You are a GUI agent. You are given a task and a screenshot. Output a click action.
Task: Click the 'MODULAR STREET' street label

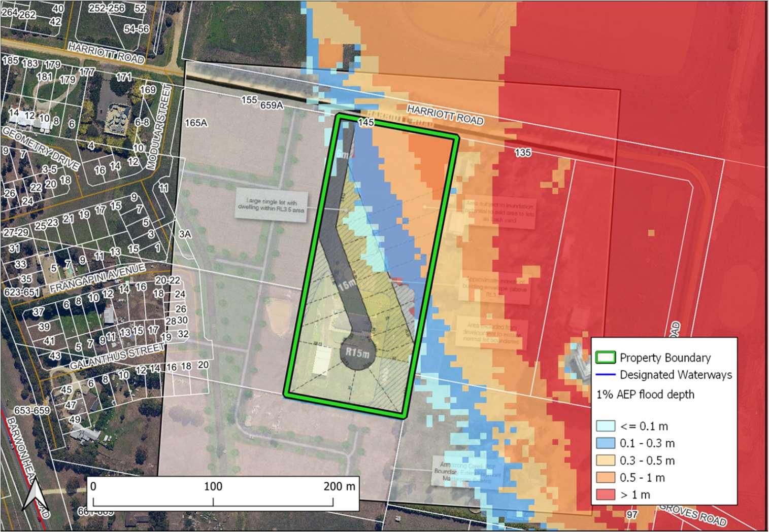pyautogui.click(x=158, y=127)
